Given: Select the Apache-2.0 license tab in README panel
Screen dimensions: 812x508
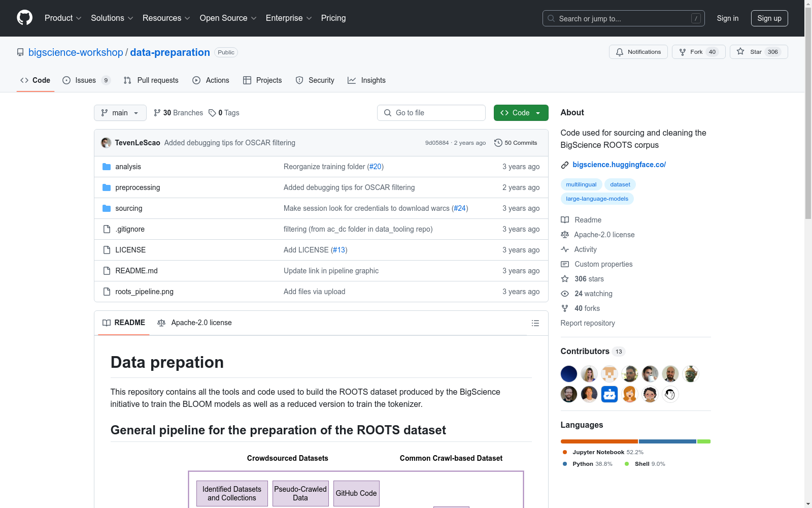Looking at the screenshot, I should pos(194,323).
